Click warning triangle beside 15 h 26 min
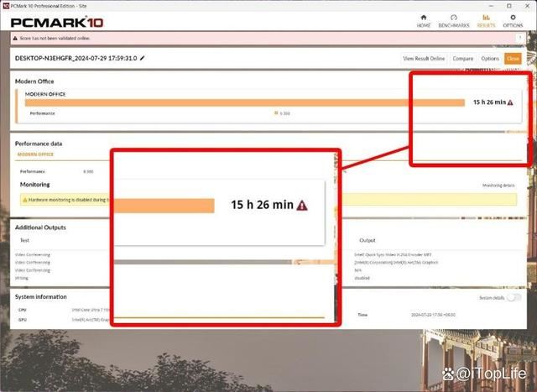The width and height of the screenshot is (537, 392). [x=510, y=102]
